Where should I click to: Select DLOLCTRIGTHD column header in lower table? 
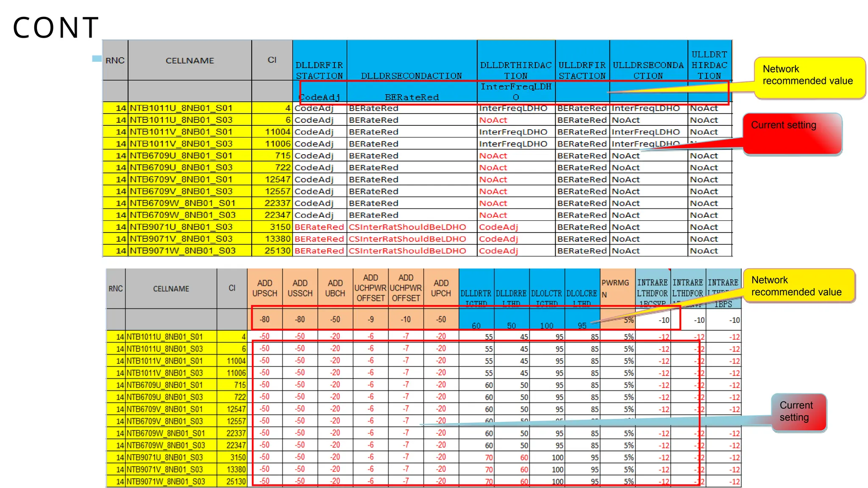547,288
